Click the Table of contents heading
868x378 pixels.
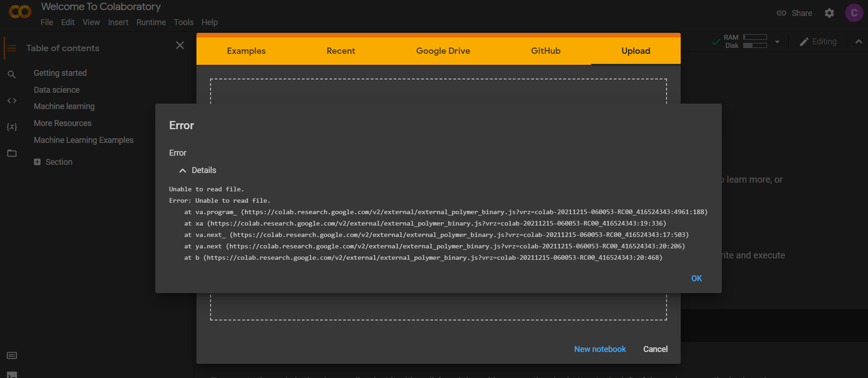coord(63,48)
